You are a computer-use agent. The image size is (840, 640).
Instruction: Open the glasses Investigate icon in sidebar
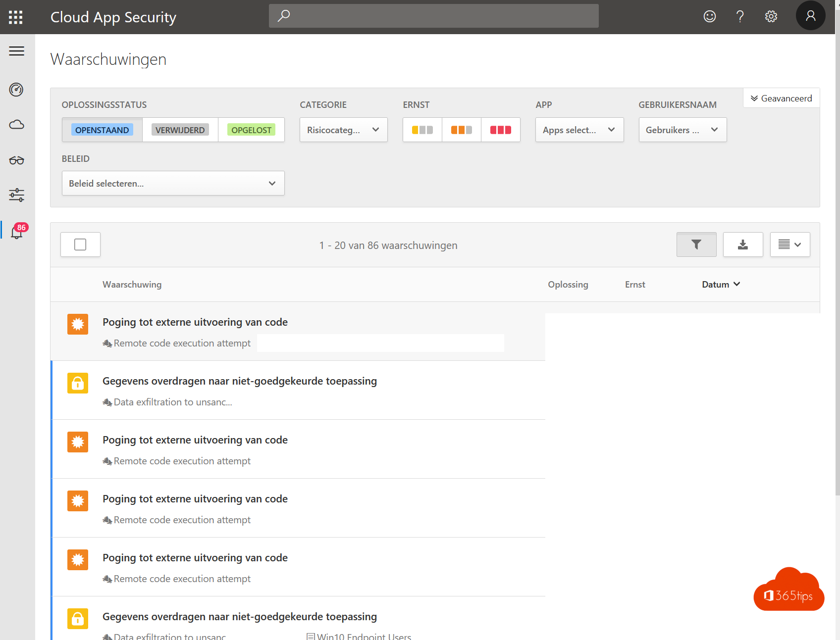16,160
